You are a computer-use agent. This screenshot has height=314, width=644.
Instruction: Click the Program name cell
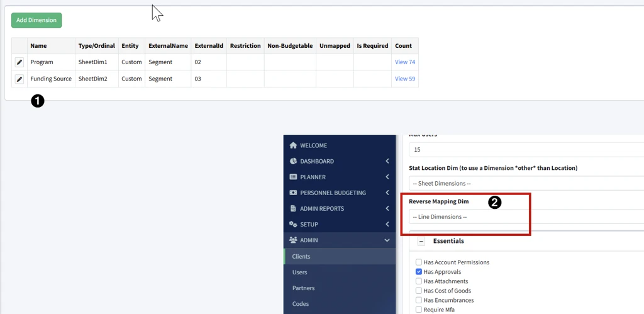point(52,62)
